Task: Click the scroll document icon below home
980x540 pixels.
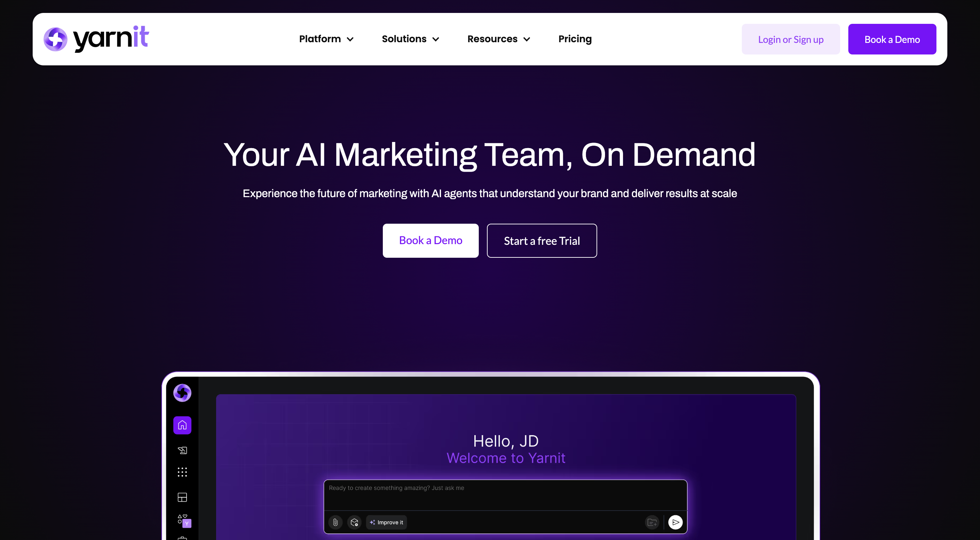Action: click(182, 450)
